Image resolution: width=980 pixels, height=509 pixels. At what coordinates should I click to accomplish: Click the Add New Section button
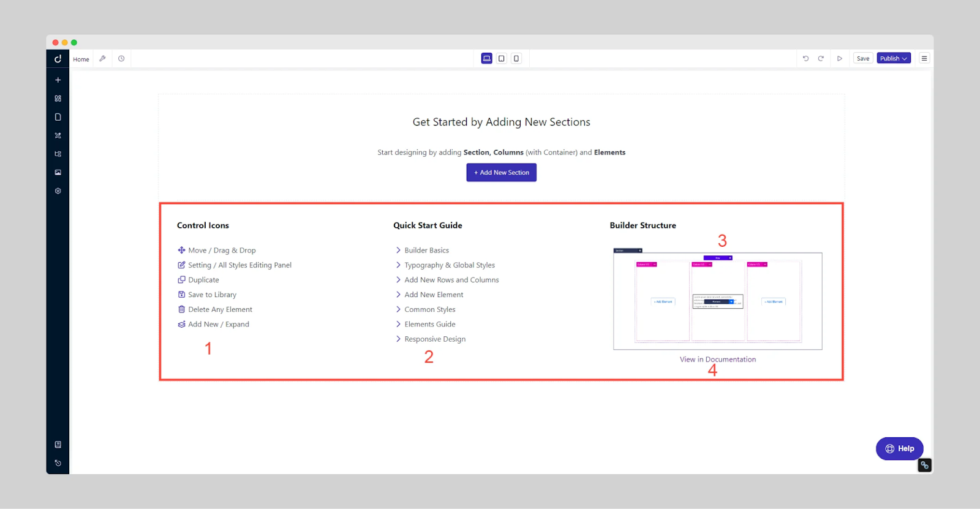coord(502,172)
